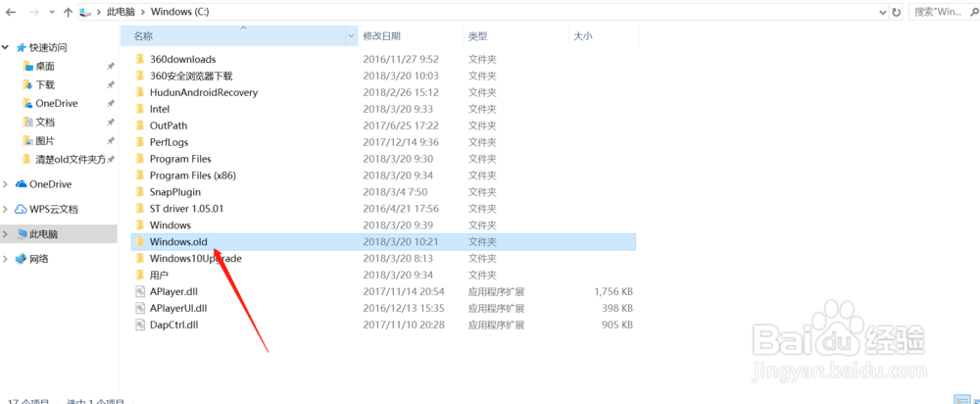Open pinned OneDrive under quick access
The height and width of the screenshot is (404, 980).
click(56, 103)
